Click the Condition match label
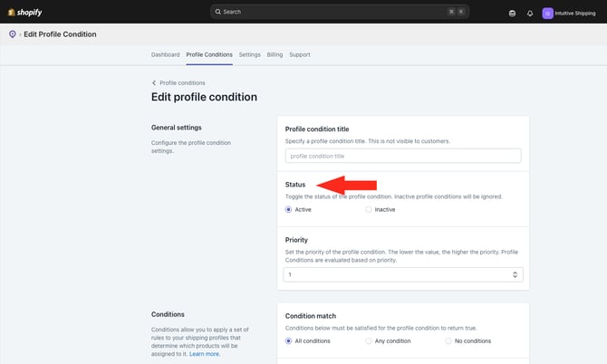The image size is (607, 364). click(x=311, y=316)
